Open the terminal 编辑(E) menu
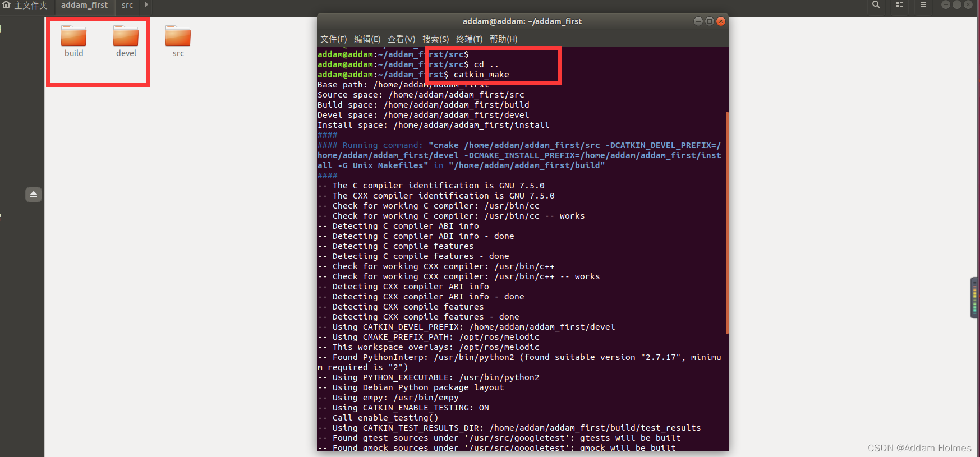 (367, 39)
